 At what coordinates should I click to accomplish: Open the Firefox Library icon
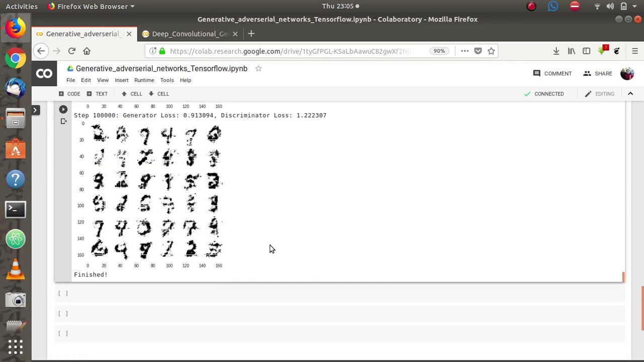[x=572, y=51]
